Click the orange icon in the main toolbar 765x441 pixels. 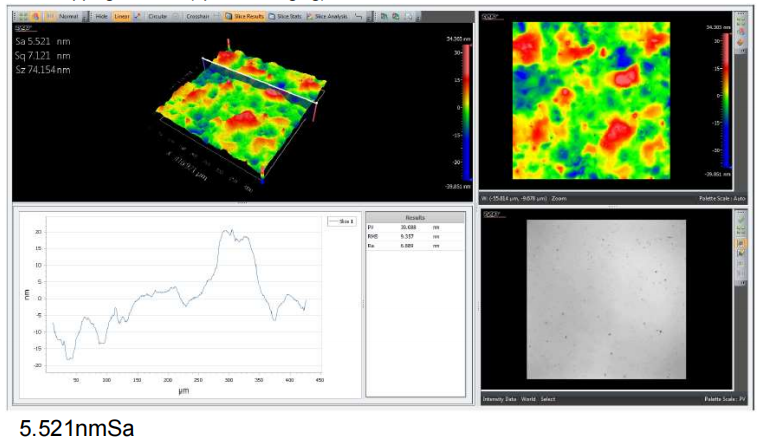(x=35, y=17)
